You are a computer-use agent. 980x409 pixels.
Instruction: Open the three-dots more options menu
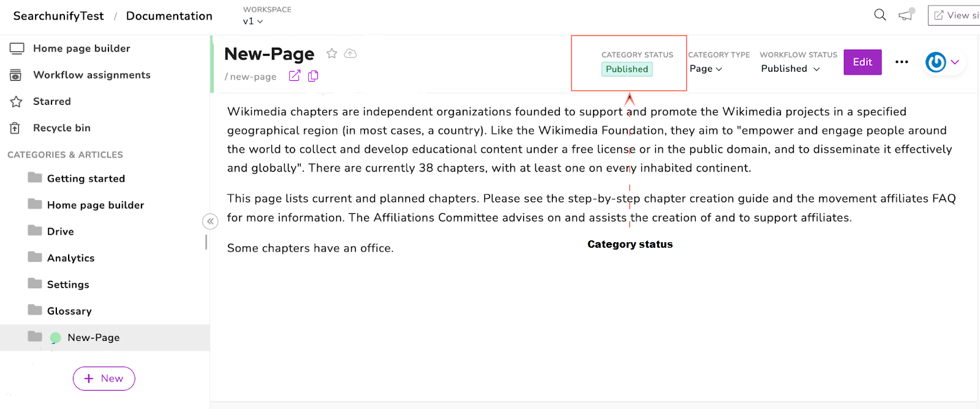(902, 62)
